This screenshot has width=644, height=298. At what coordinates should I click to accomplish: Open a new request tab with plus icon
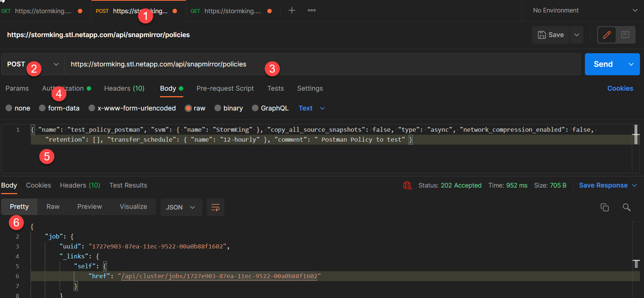coord(292,11)
